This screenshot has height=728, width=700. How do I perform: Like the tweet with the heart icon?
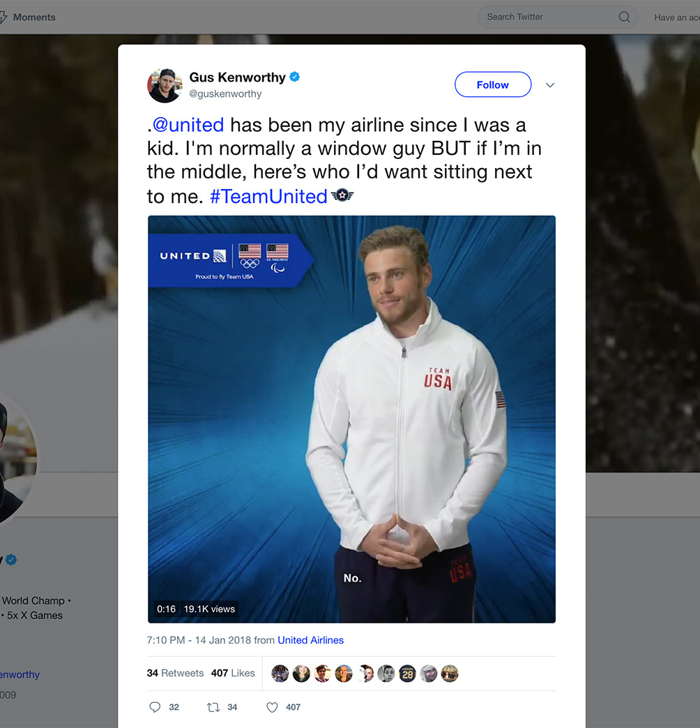click(273, 707)
